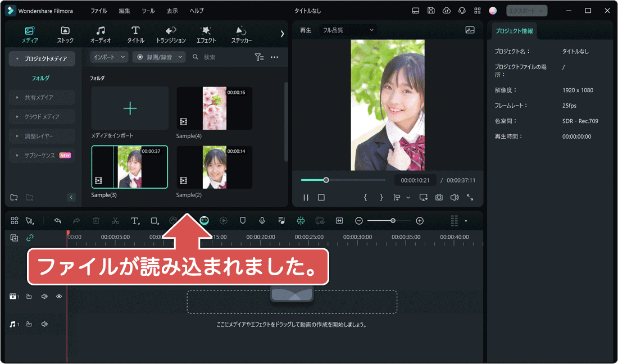Screen dimensions: 618x364
Task: Toggle visibility of the video track
Action: (x=58, y=296)
